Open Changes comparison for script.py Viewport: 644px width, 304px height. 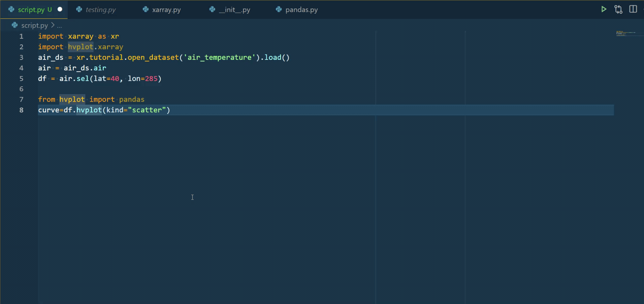[618, 9]
